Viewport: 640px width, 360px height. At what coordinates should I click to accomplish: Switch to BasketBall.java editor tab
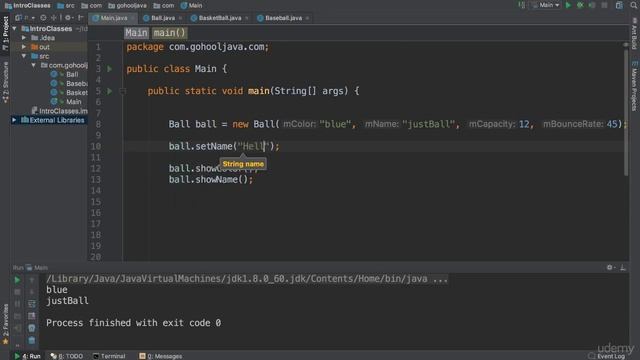pyautogui.click(x=219, y=18)
